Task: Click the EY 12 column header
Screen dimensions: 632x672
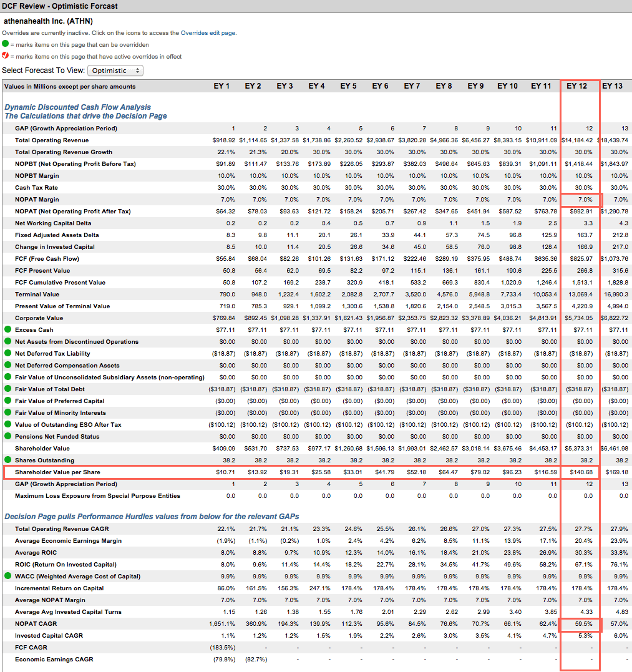Action: point(576,86)
